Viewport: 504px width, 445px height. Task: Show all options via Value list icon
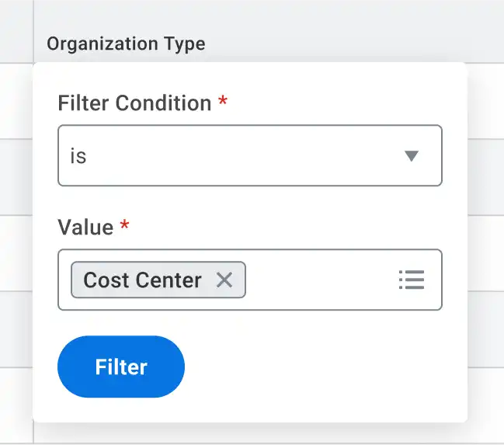(411, 280)
